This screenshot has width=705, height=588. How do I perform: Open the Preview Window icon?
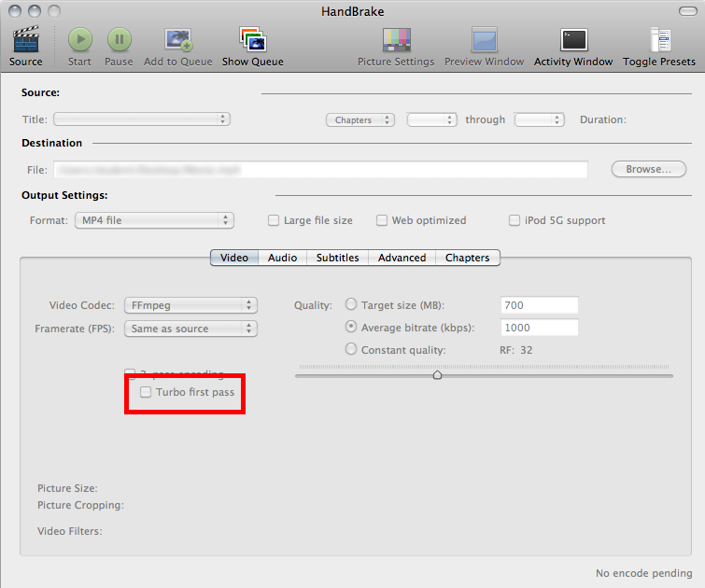click(485, 39)
